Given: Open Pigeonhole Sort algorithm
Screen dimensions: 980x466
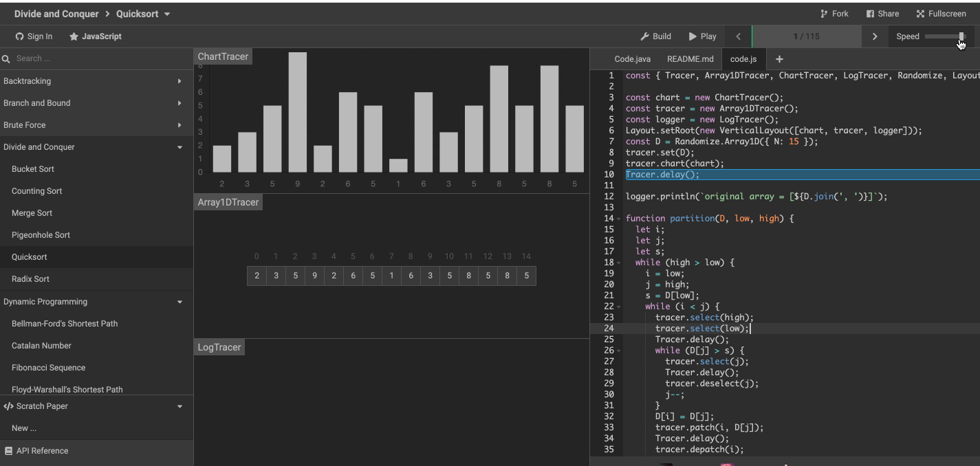Looking at the screenshot, I should point(96,235).
